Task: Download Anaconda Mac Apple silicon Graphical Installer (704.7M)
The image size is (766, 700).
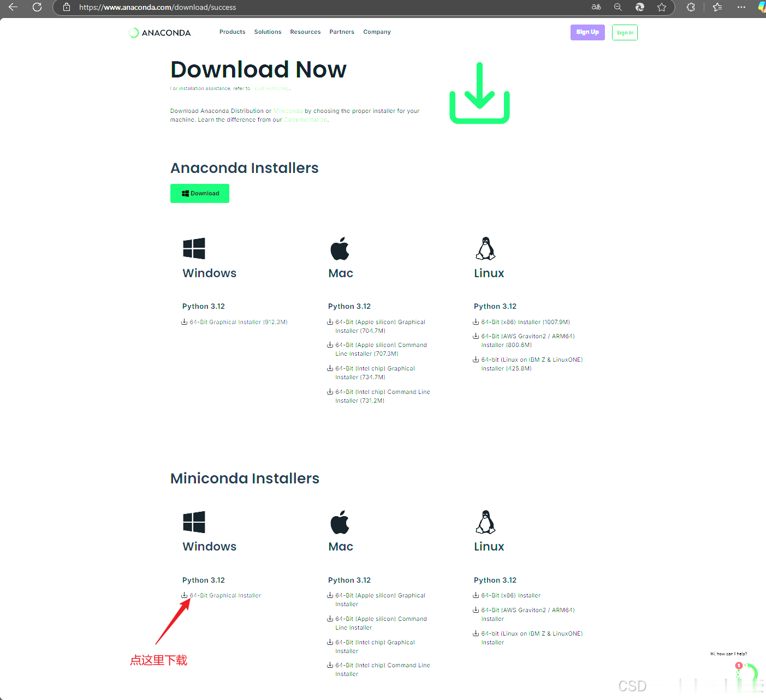Action: [376, 326]
